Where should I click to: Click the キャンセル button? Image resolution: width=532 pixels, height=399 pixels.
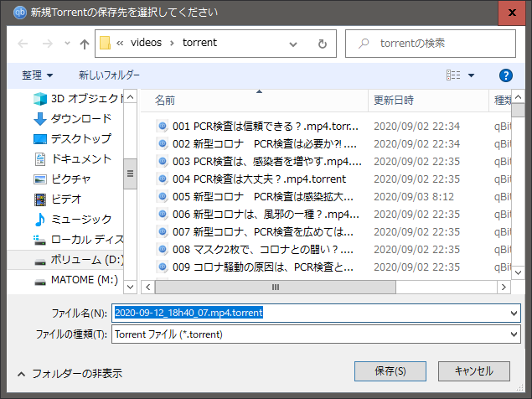pyautogui.click(x=474, y=370)
